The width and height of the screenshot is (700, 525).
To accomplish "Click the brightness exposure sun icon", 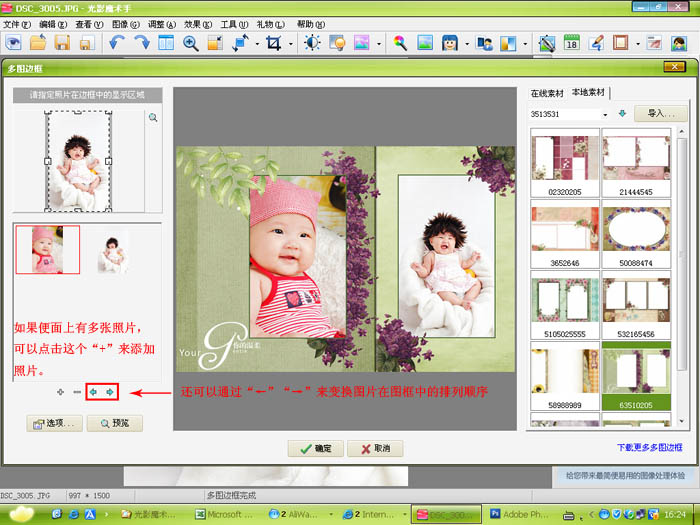I will pyautogui.click(x=312, y=43).
